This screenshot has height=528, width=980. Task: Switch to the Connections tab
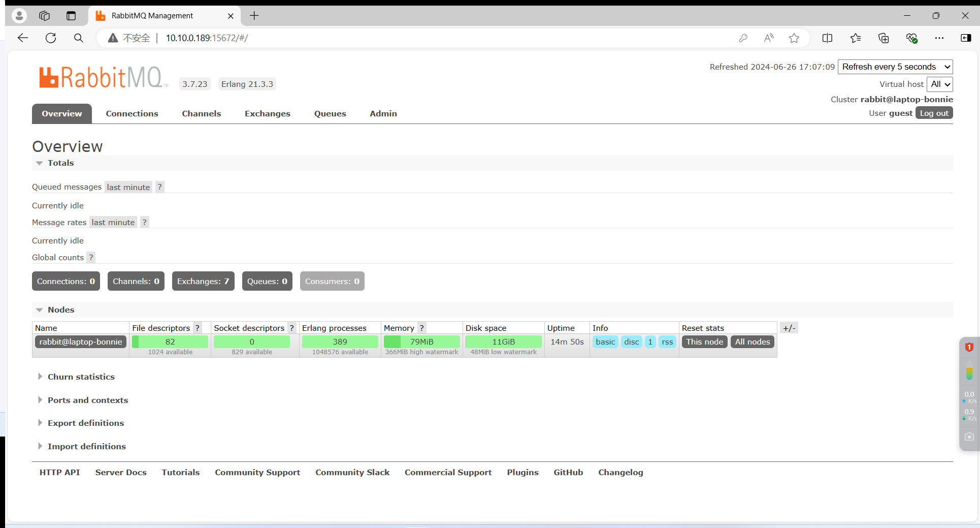(132, 113)
